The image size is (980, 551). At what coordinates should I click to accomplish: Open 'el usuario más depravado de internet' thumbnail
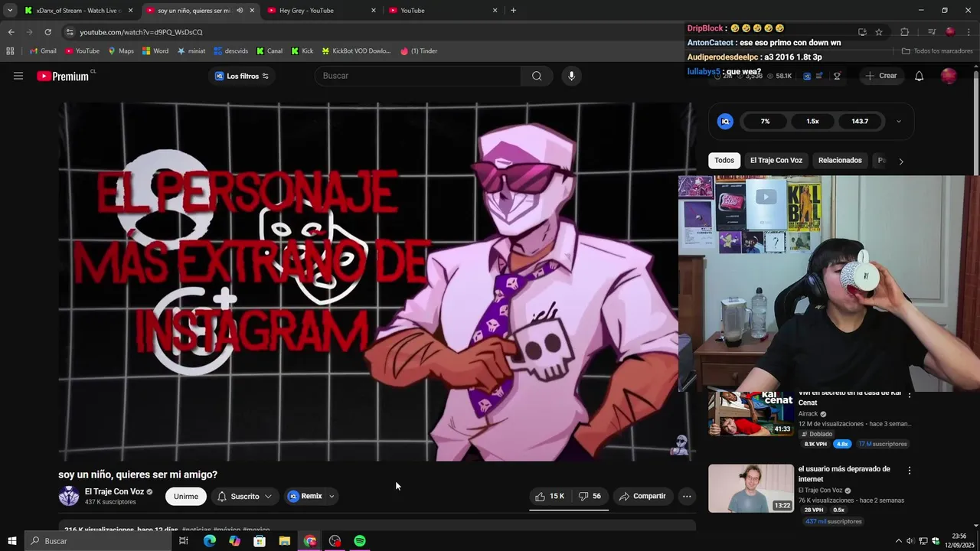751,488
